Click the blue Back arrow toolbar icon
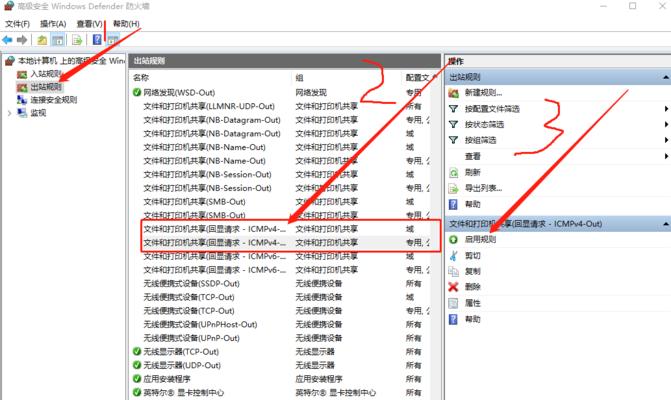The image size is (671, 400). tap(7, 40)
